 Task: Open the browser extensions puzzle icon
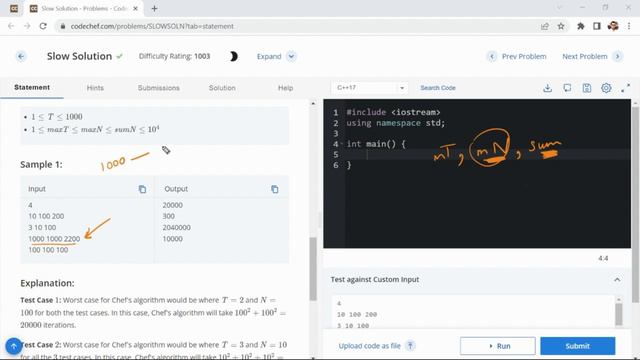(580, 26)
